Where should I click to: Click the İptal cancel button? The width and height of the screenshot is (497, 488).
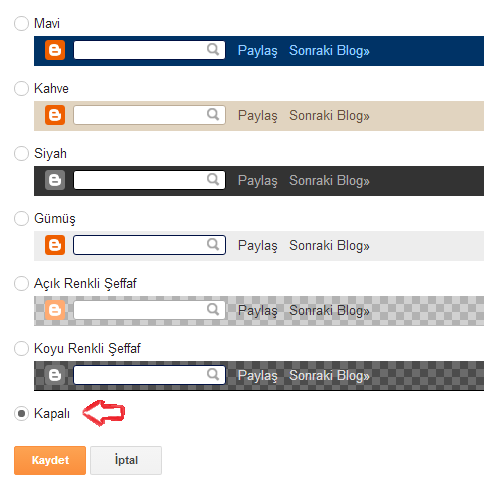click(x=126, y=460)
